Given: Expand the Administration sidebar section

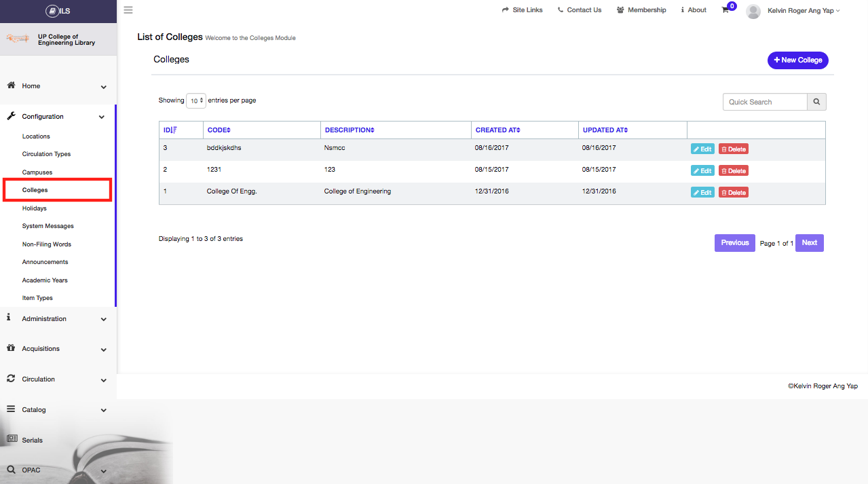Looking at the screenshot, I should 57,319.
